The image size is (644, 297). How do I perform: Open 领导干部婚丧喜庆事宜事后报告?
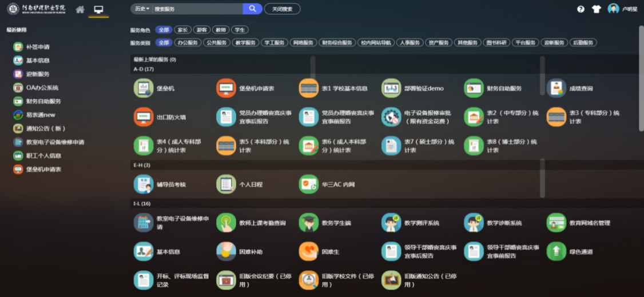[x=419, y=251]
